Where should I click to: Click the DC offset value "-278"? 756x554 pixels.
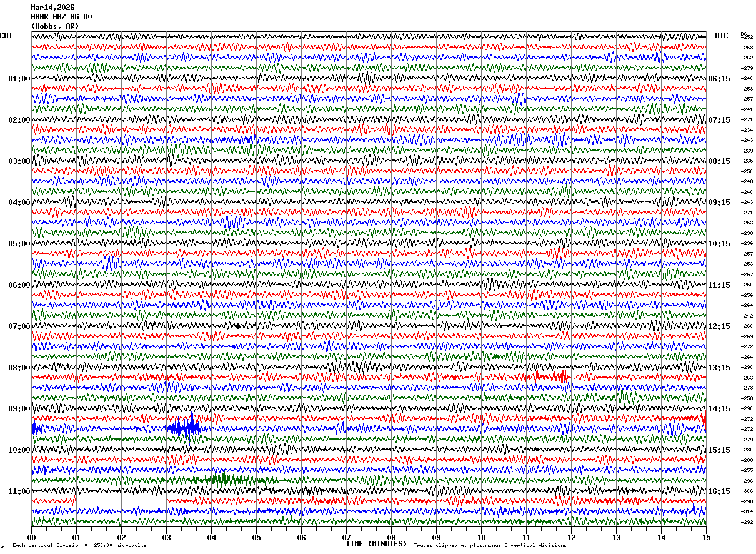pos(747,388)
